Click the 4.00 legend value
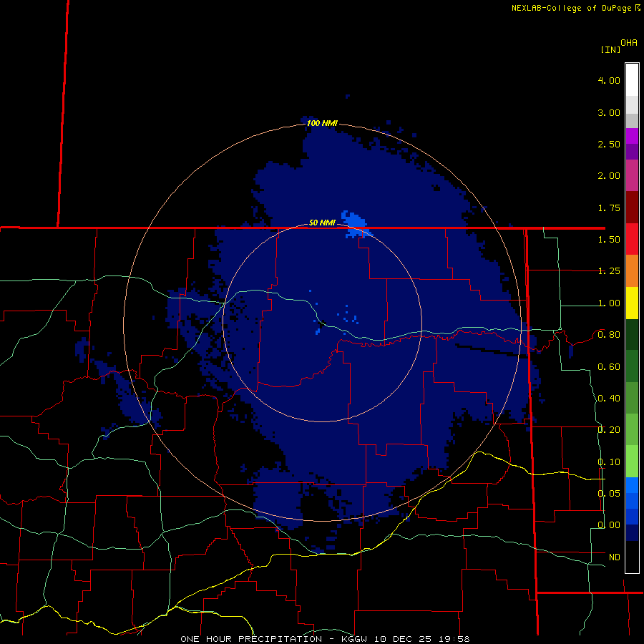Screen dimensions: 644x644 pyautogui.click(x=609, y=80)
